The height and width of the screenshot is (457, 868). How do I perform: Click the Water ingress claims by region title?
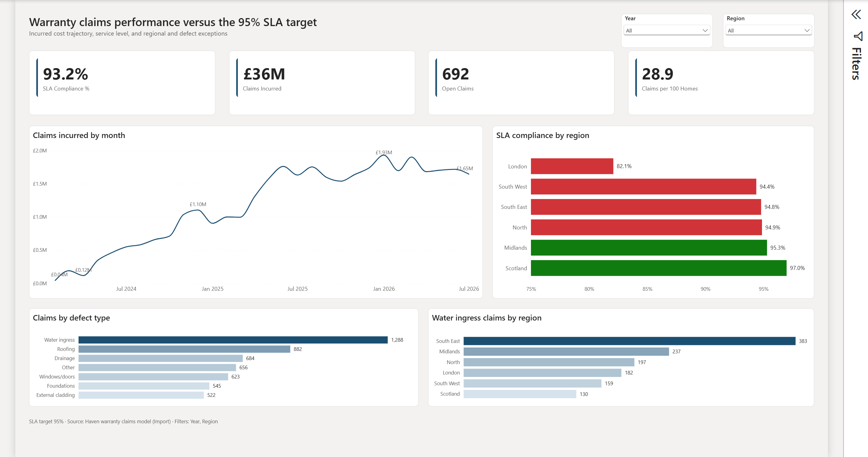tap(487, 318)
